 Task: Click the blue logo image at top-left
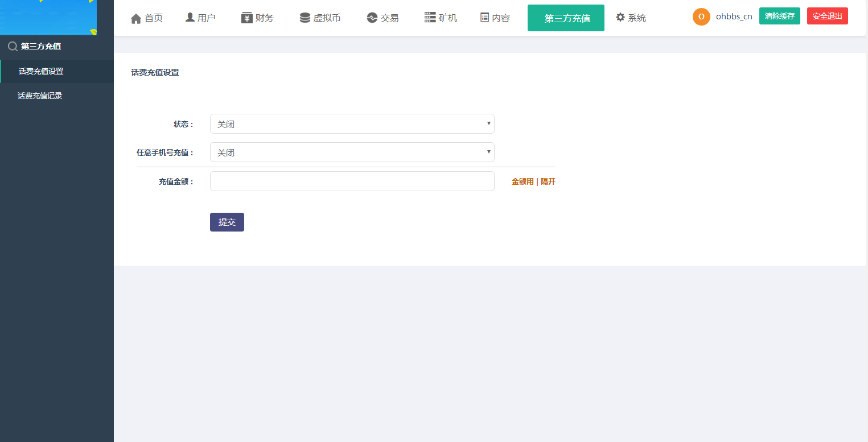click(x=48, y=17)
